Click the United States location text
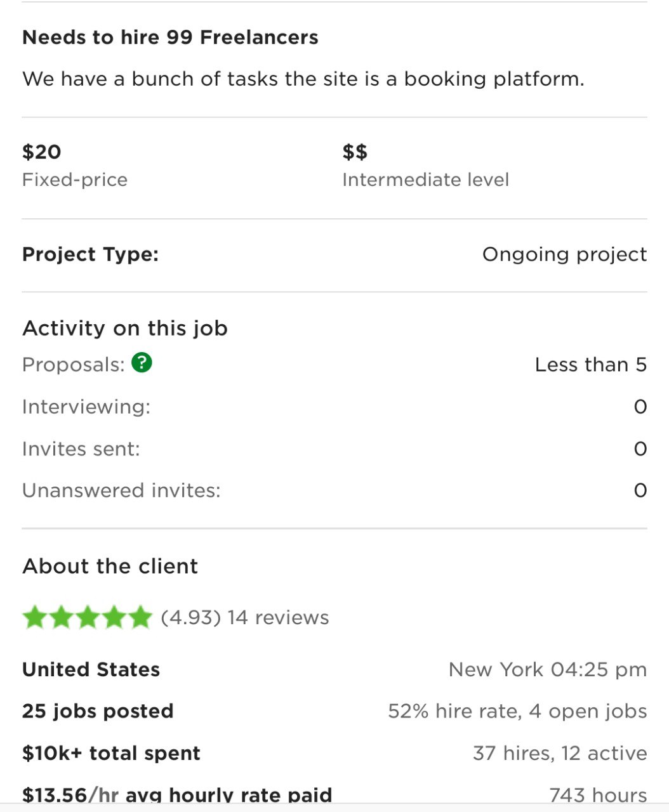This screenshot has height=812, width=669. click(91, 670)
